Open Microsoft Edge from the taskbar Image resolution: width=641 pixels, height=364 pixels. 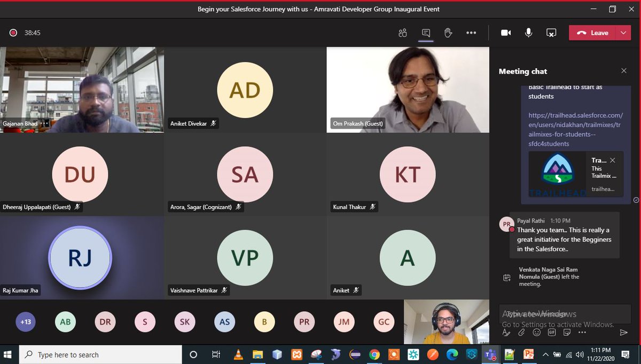coord(452,354)
